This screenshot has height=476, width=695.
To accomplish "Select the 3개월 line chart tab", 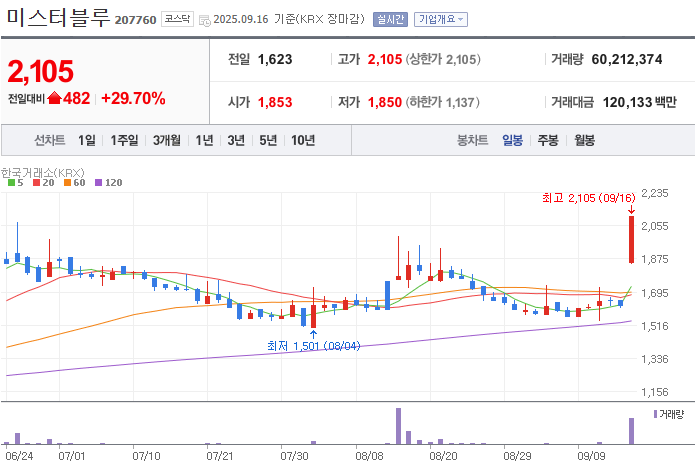I will [x=167, y=140].
